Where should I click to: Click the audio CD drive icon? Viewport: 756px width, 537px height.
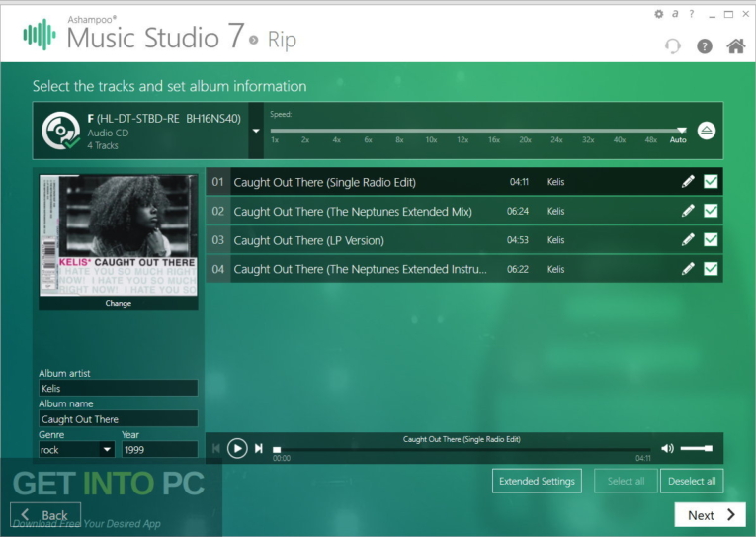(60, 131)
